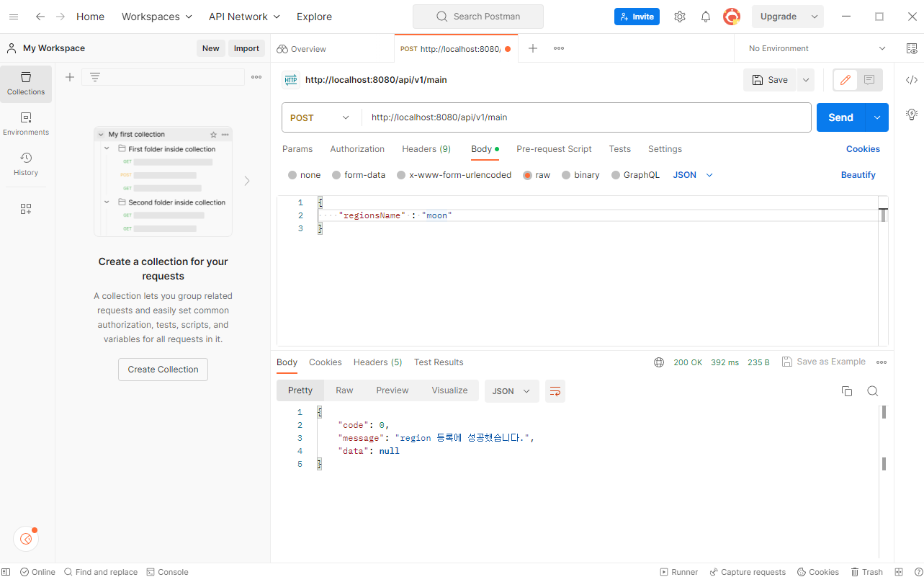This screenshot has width=924, height=577.
Task: Open collection options ellipsis in sidebar
Action: pos(256,77)
